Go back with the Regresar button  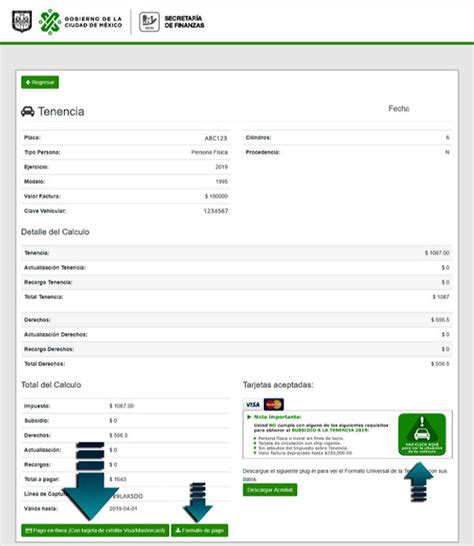click(40, 82)
